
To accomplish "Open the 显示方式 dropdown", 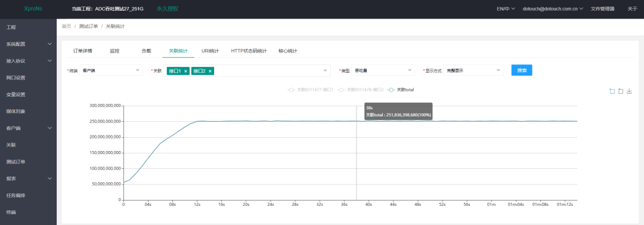I will 473,70.
